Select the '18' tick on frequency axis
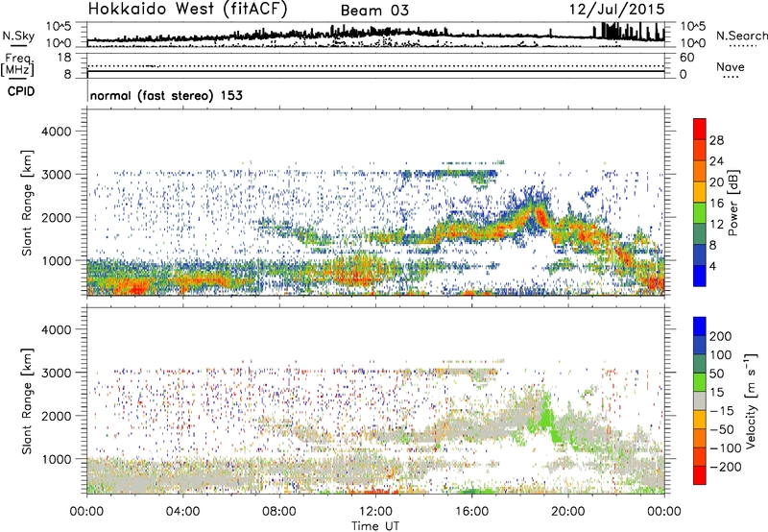Screen dimensions: 768x532 [x=64, y=58]
